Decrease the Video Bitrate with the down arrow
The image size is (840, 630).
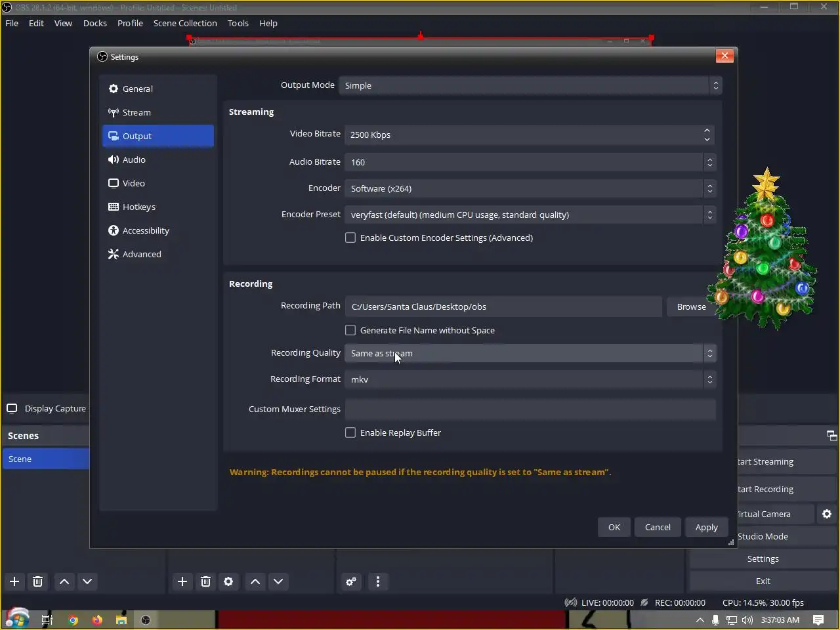707,139
